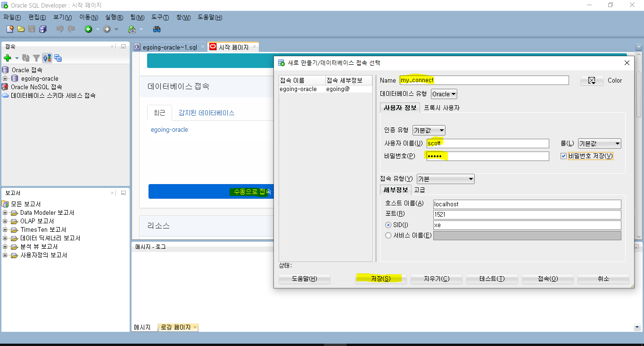Viewport: 644px width, 346px height.
Task: Open dropdown arrow next to New Connection plus
Action: (17, 59)
